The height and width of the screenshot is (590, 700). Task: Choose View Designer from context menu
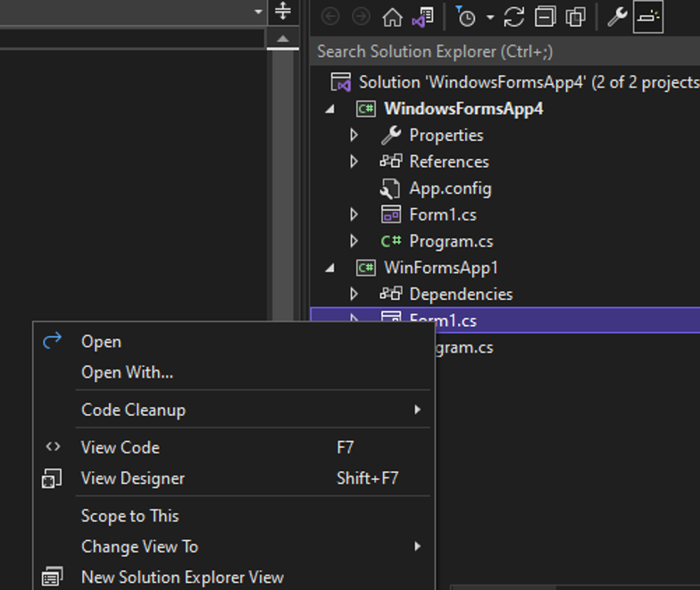(234, 478)
